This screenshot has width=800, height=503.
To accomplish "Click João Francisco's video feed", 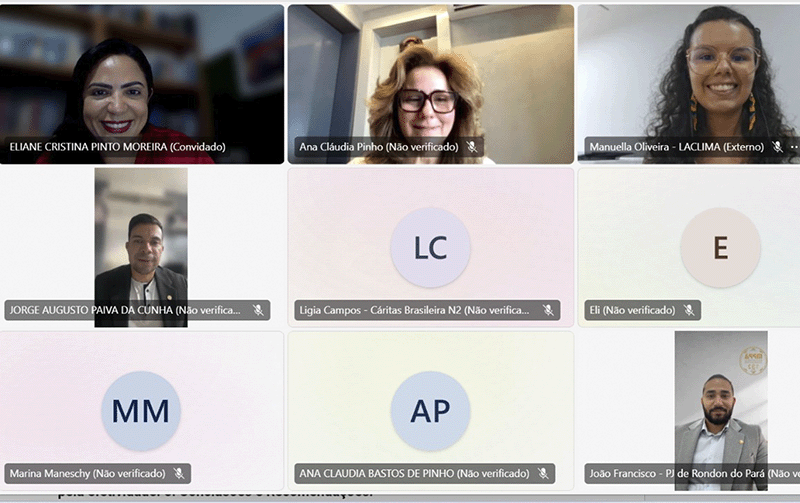I will coord(721,411).
